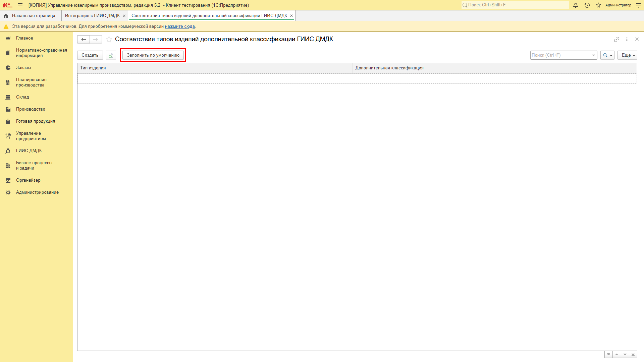
Task: Close the form with X icon
Action: point(637,39)
